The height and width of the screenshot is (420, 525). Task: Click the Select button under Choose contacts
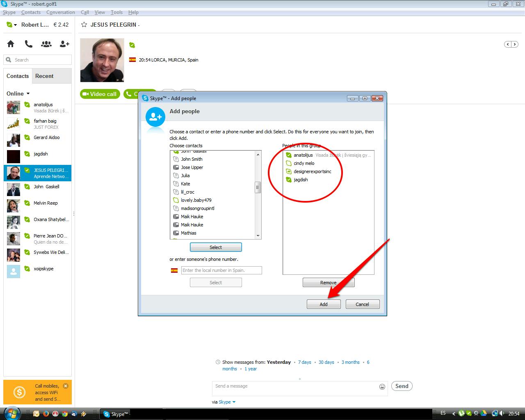click(216, 247)
